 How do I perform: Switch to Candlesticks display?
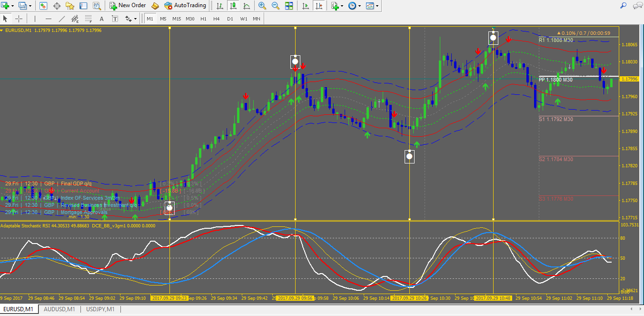pyautogui.click(x=233, y=6)
